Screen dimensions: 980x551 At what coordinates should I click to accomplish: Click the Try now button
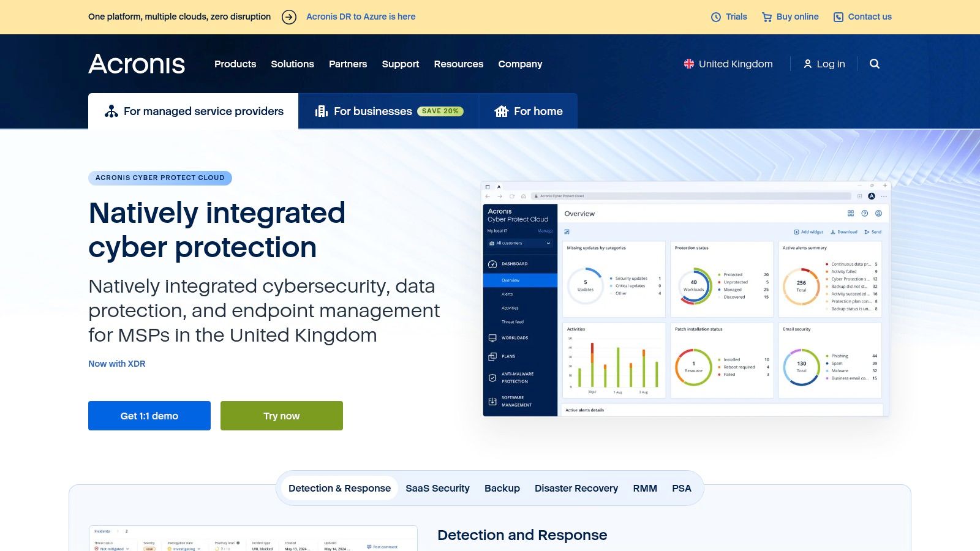(x=282, y=416)
